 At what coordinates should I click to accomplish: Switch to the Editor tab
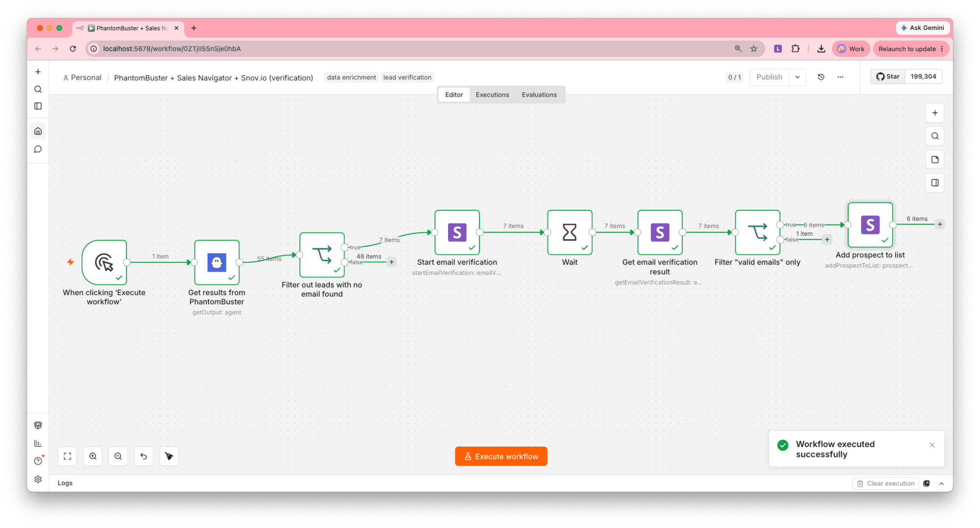pyautogui.click(x=454, y=95)
